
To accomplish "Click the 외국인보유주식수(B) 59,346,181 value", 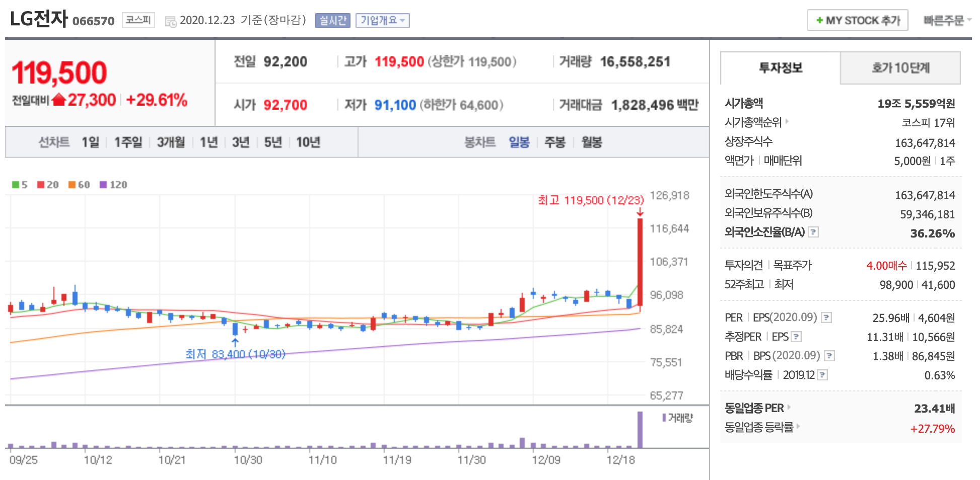I will pyautogui.click(x=928, y=214).
